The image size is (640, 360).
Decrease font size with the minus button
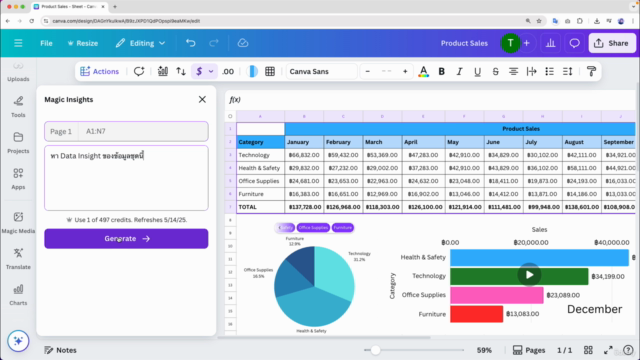click(368, 71)
